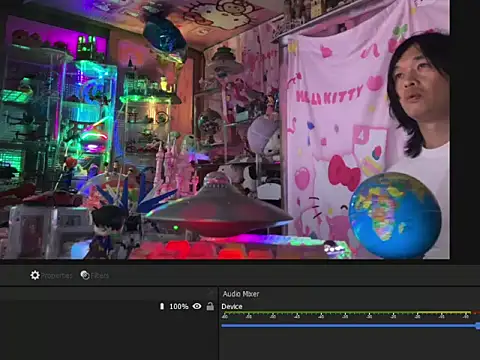Select the Audio Mixer panel title
Screen dimensions: 480x360
[241, 294]
